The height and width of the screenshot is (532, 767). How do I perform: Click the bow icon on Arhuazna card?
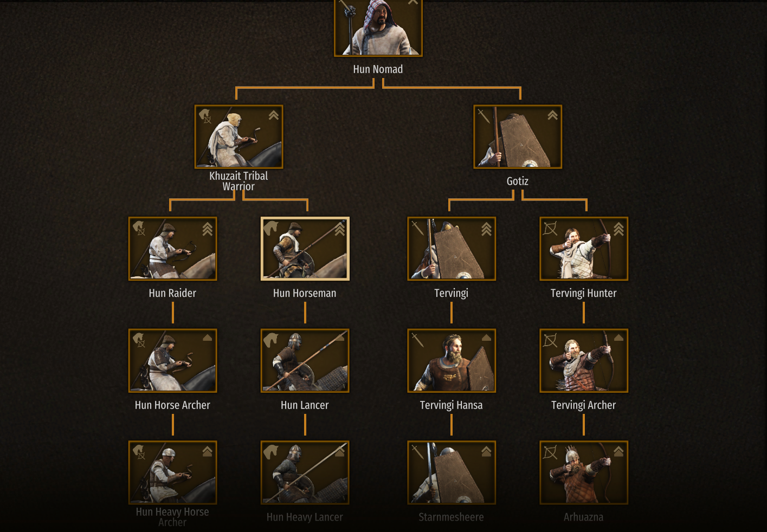click(550, 452)
